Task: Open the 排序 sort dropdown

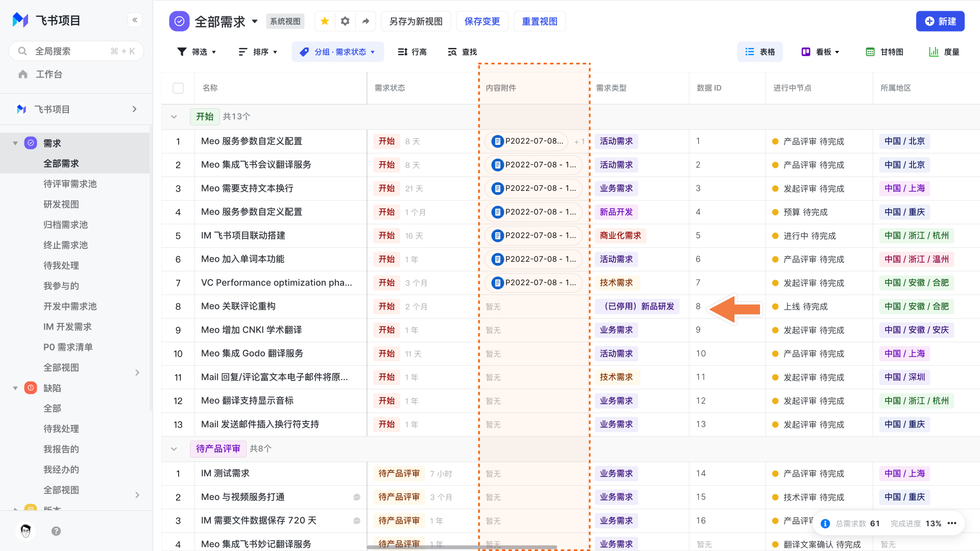Action: tap(258, 52)
